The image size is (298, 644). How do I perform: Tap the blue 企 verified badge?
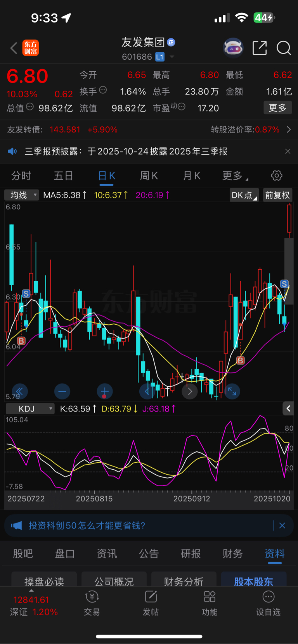tap(171, 42)
